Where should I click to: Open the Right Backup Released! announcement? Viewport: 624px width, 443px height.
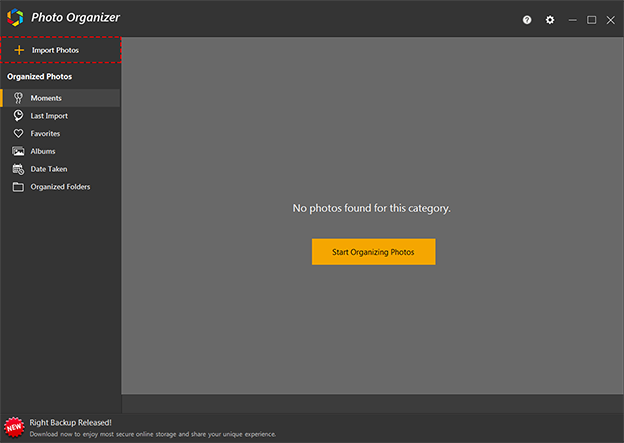click(x=70, y=423)
